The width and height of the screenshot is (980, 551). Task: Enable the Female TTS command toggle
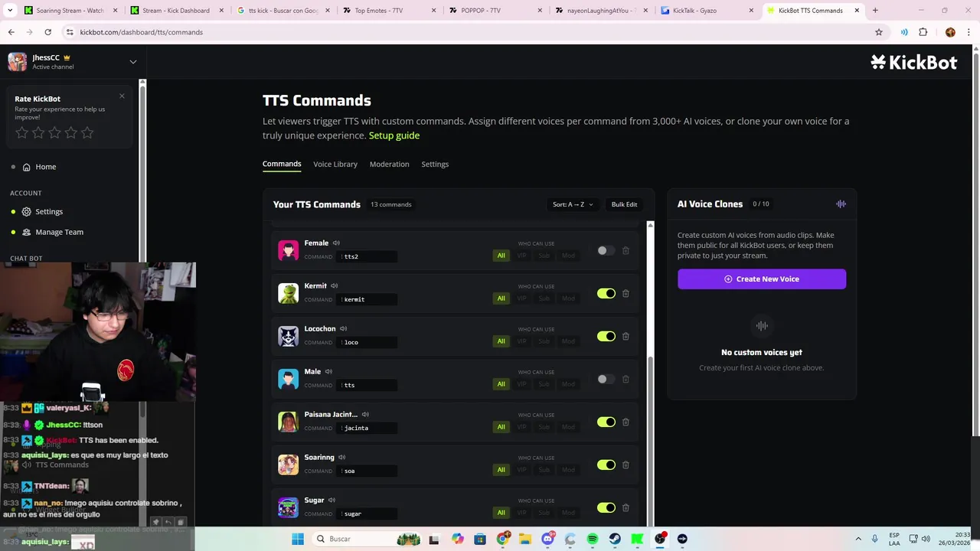(606, 251)
